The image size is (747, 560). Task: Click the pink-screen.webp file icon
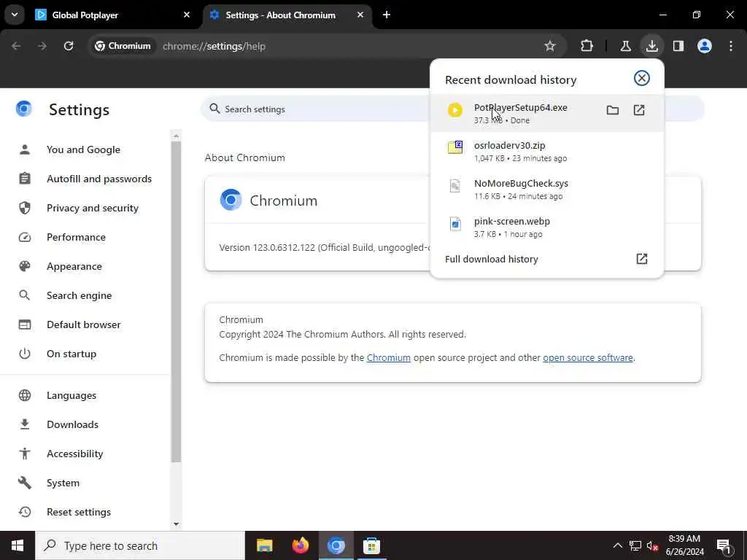(455, 223)
